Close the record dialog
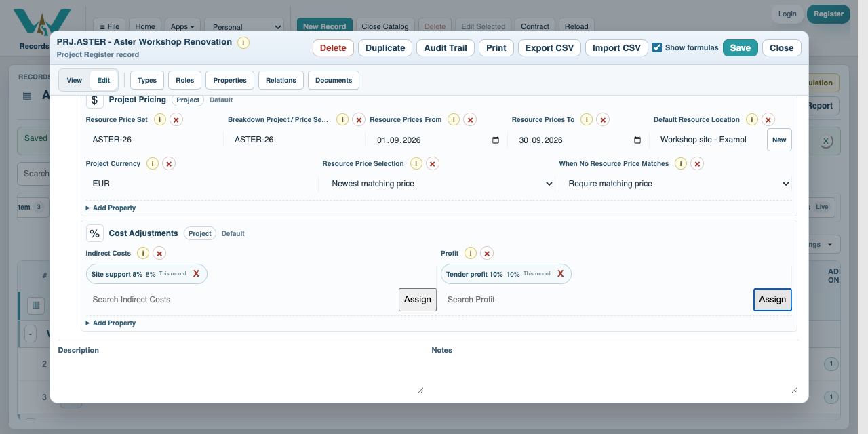Screen dimensions: 868x434 781,48
